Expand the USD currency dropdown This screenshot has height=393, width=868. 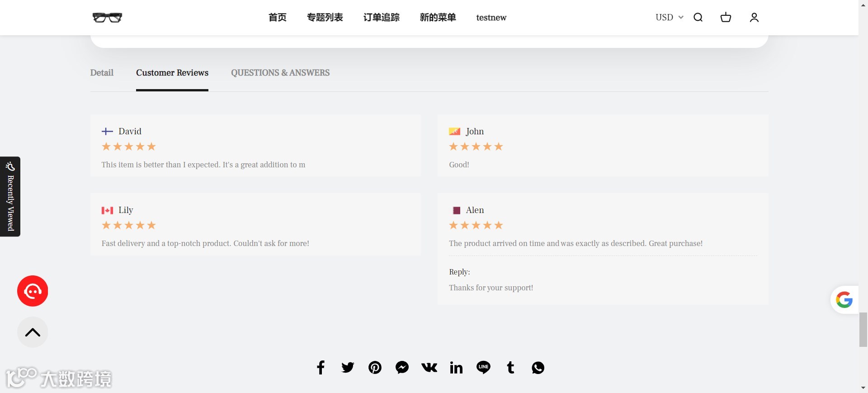pyautogui.click(x=669, y=17)
